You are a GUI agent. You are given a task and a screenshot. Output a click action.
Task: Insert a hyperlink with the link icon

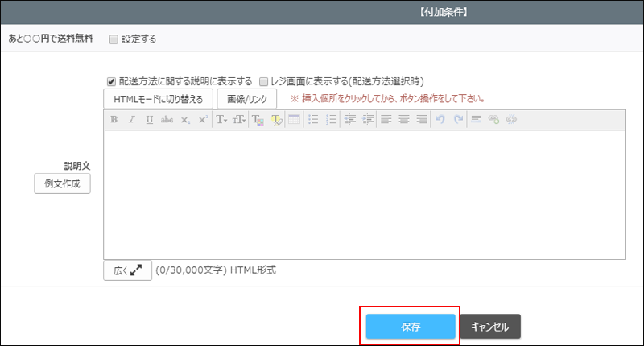[x=493, y=119]
